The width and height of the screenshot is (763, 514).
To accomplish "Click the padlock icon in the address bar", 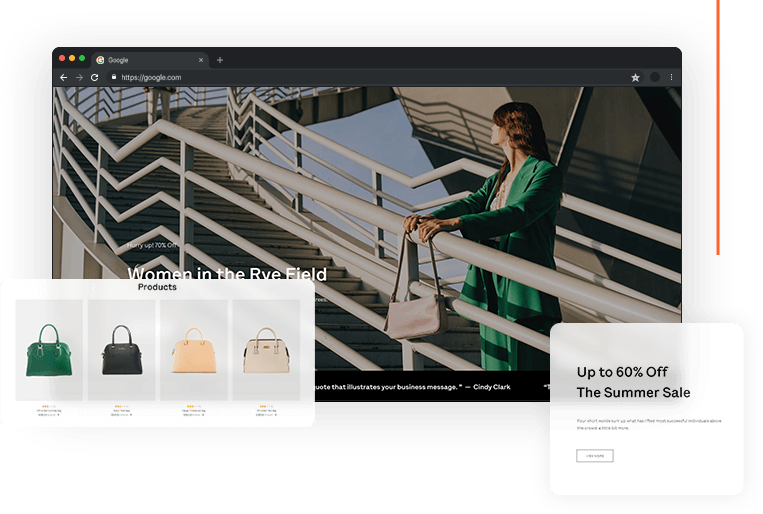I will 114,77.
